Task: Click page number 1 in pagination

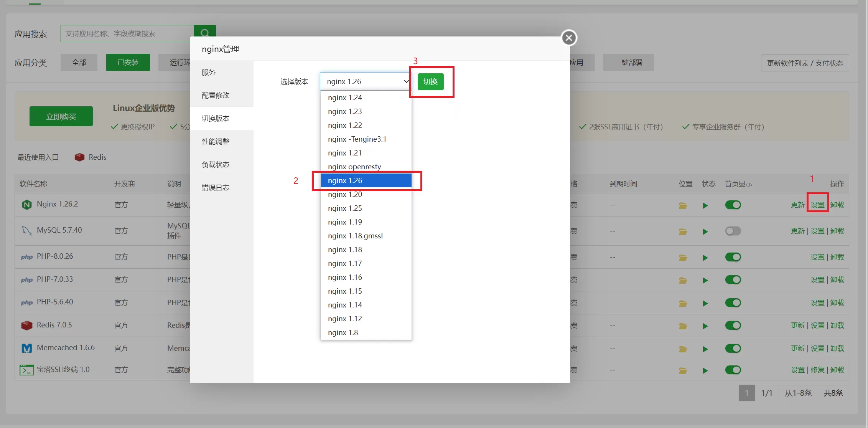Action: 746,393
